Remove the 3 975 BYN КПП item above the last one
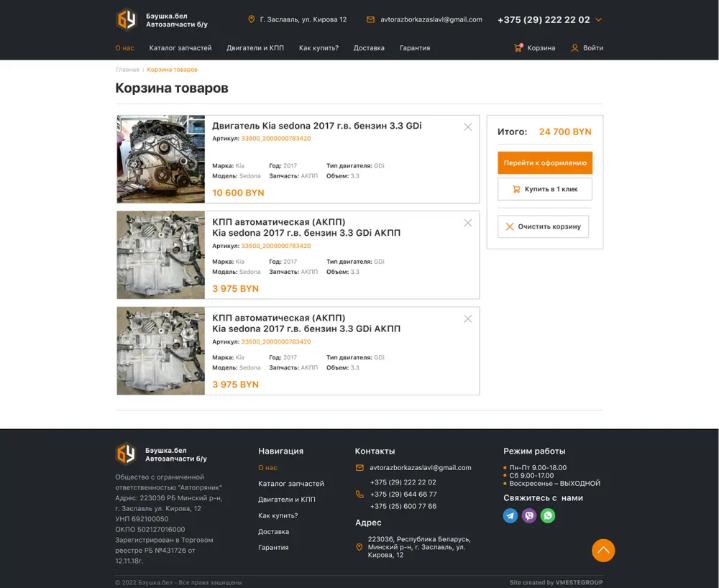The image size is (719, 588). (x=468, y=223)
